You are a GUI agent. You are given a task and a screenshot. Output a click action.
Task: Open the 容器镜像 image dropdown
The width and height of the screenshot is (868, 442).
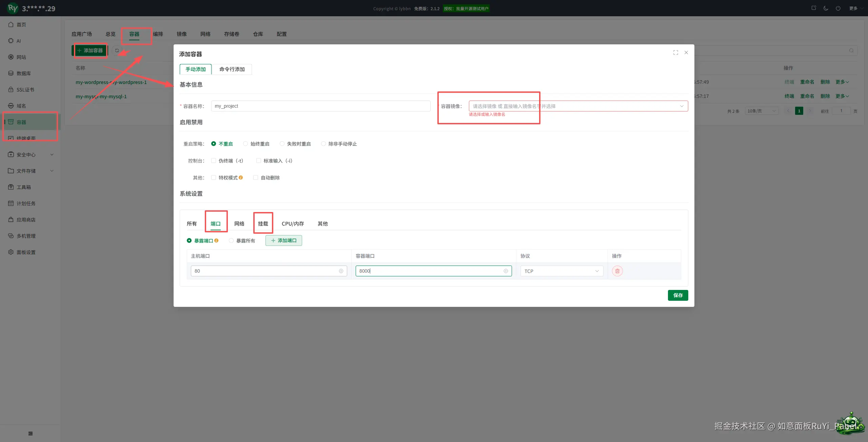coord(578,106)
